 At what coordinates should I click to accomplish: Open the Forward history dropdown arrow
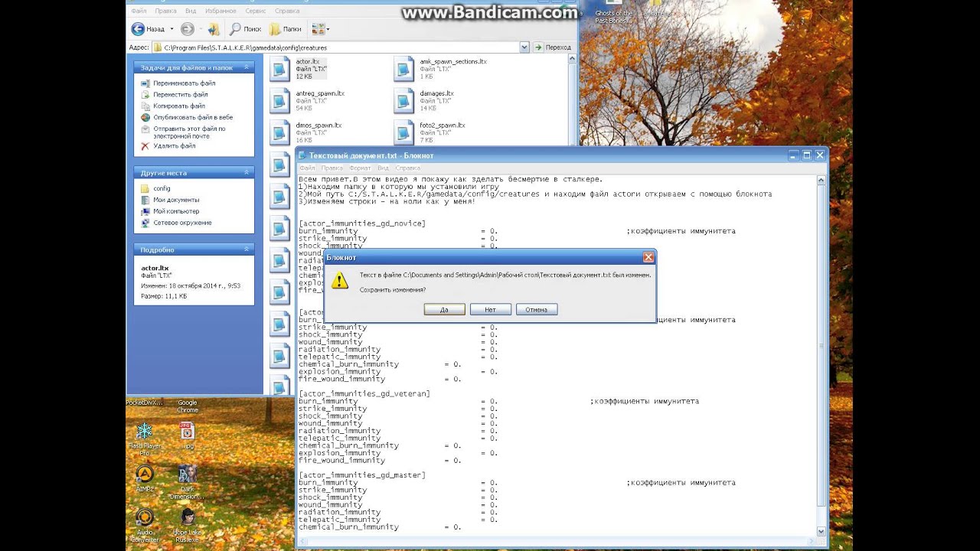(198, 29)
